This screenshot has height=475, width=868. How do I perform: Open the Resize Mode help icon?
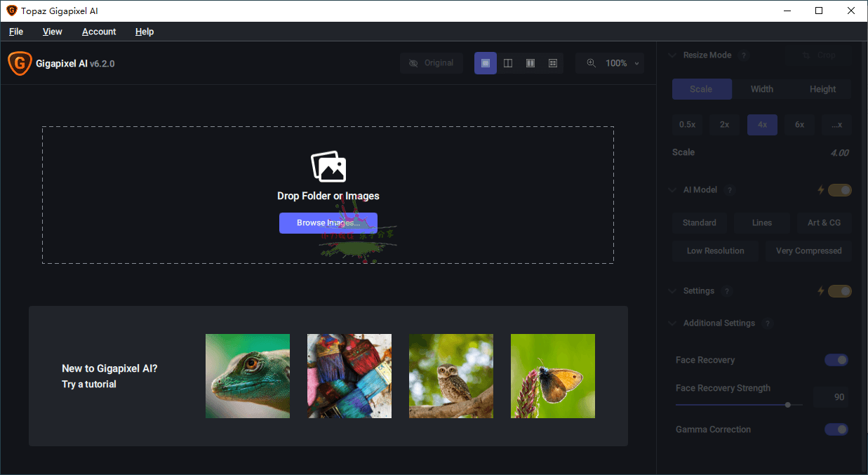(x=744, y=55)
